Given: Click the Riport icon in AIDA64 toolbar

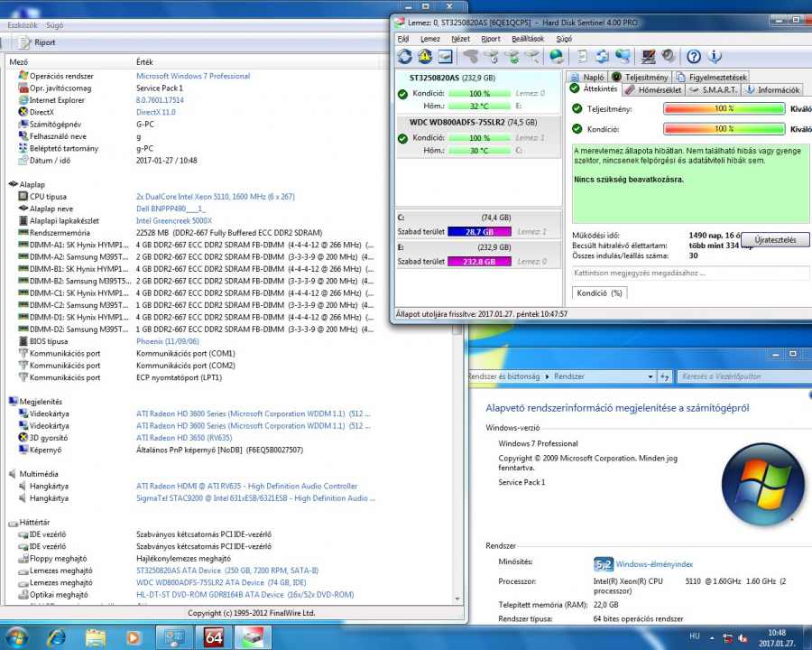Looking at the screenshot, I should (24, 42).
